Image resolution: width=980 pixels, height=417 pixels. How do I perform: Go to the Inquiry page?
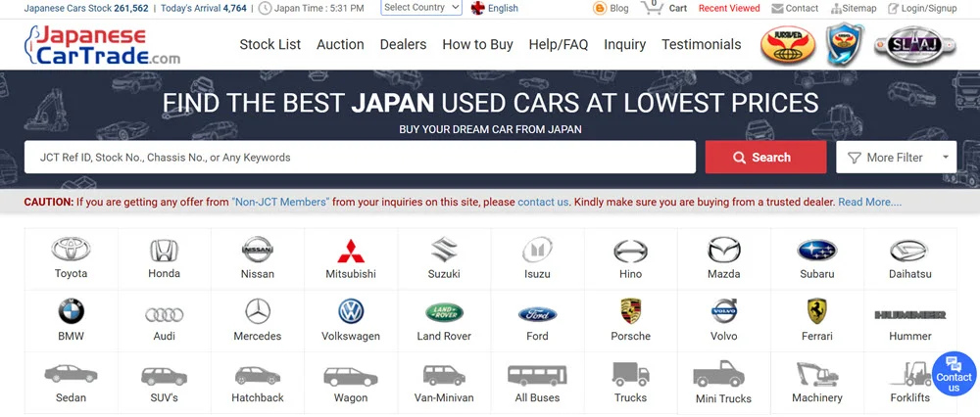point(624,44)
